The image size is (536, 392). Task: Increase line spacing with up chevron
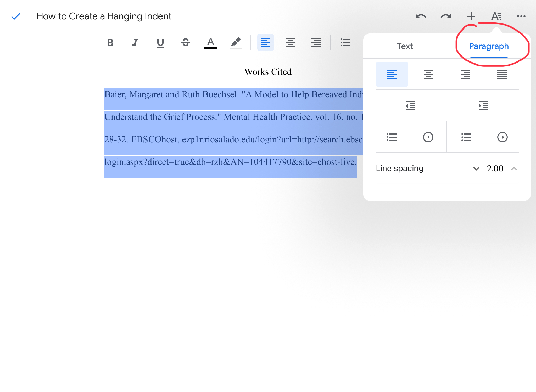coord(514,169)
